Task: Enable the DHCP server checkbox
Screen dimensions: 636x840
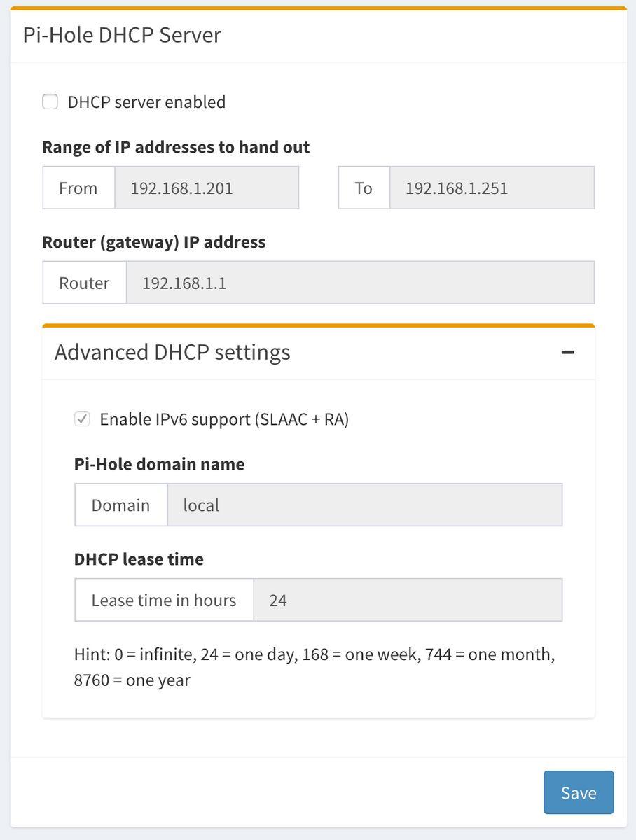Action: click(50, 102)
